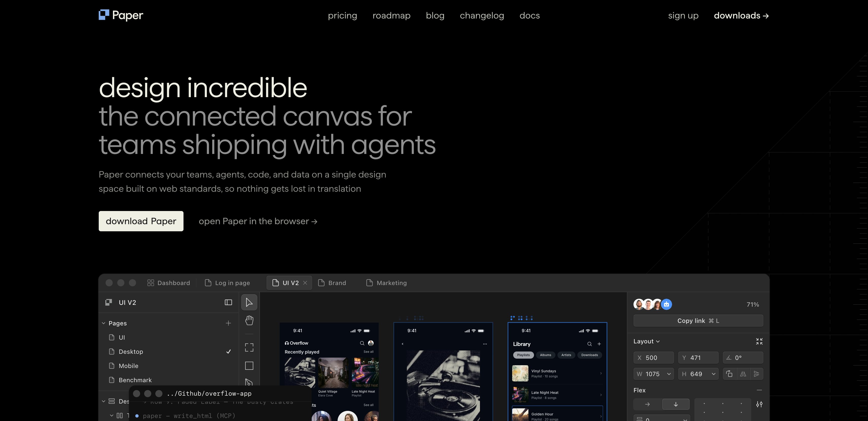The height and width of the screenshot is (421, 868).
Task: Set flex direction to vertical (down arrow)
Action: [676, 404]
